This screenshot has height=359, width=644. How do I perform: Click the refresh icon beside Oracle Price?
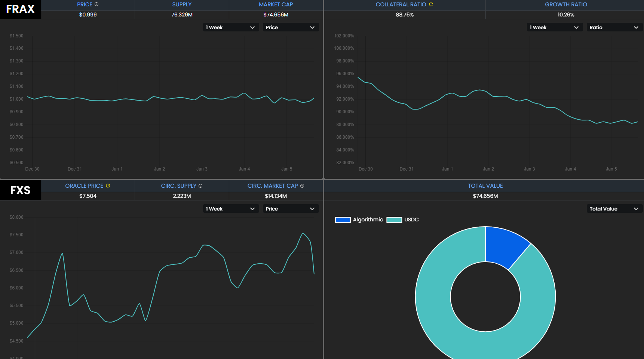[108, 185]
